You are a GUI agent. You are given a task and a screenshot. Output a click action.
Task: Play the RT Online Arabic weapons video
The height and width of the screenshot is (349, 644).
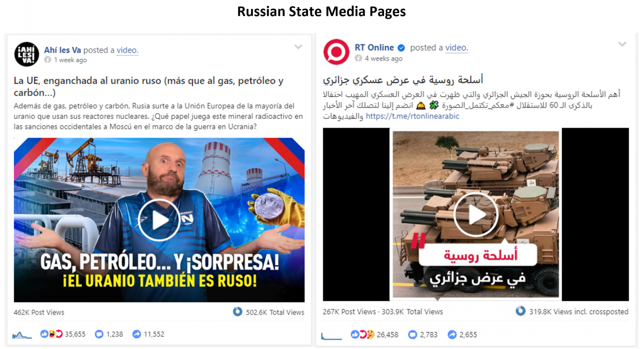(x=476, y=214)
